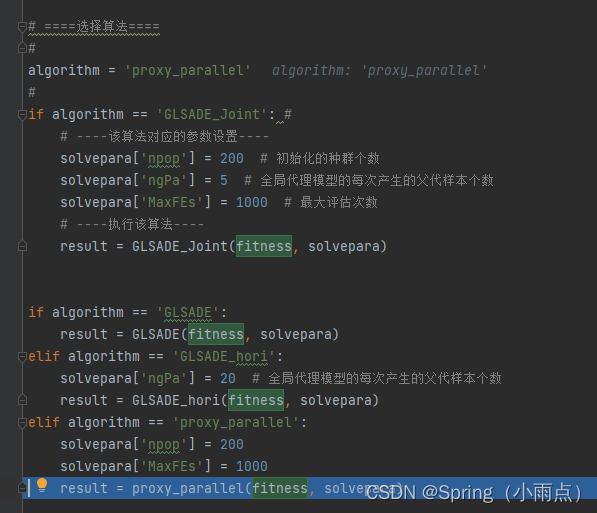
Task: Click value 1000 in the proxy_parallel block
Action: [252, 467]
